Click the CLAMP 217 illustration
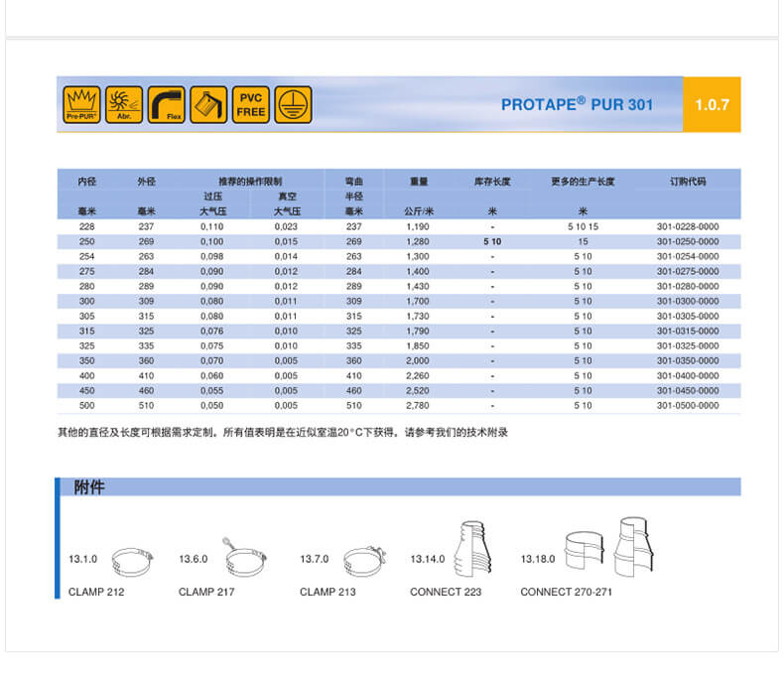 coord(244,557)
